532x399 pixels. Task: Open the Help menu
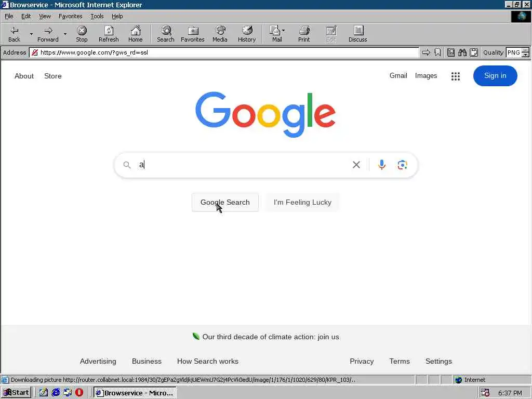click(x=117, y=16)
